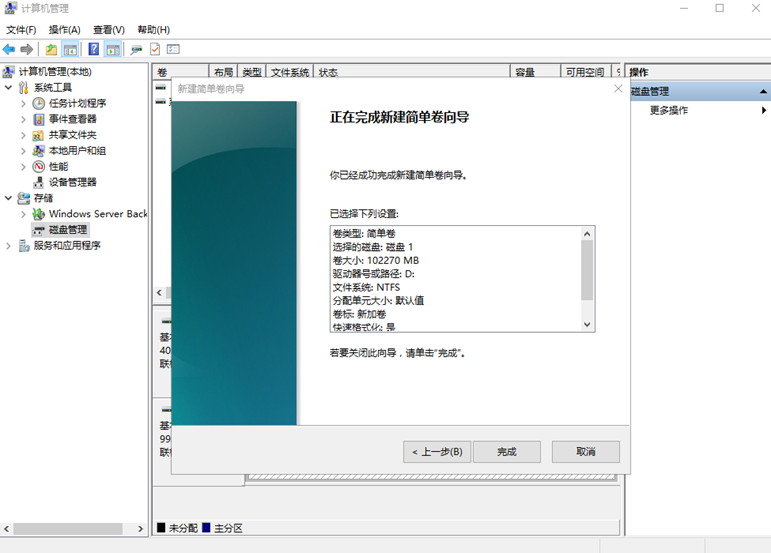Select the 本地用户和组 icon in tree
Screen dimensions: 771x553
pyautogui.click(x=38, y=151)
